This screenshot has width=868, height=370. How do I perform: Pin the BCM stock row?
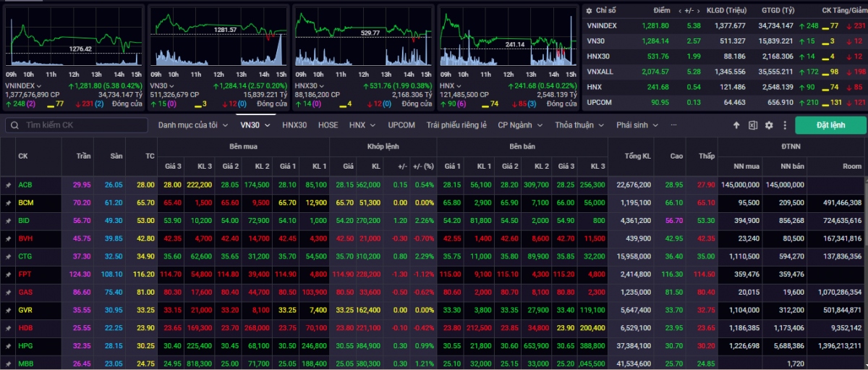point(8,203)
